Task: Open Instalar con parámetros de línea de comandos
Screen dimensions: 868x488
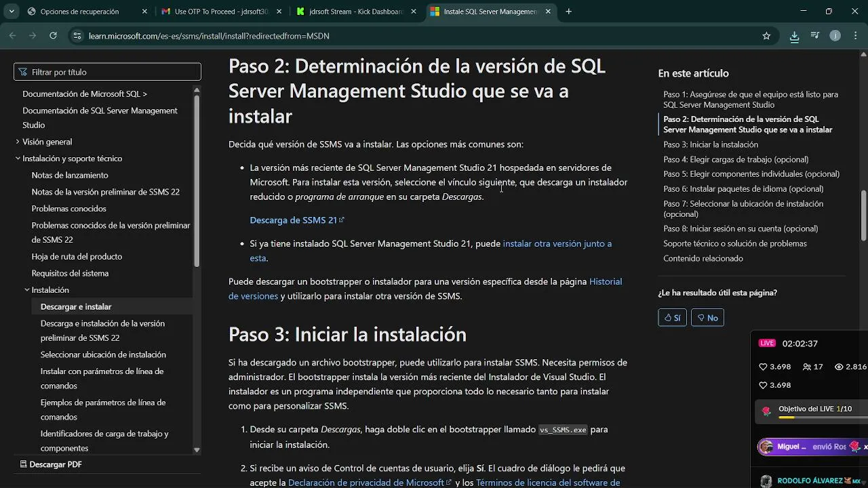Action: [x=102, y=378]
